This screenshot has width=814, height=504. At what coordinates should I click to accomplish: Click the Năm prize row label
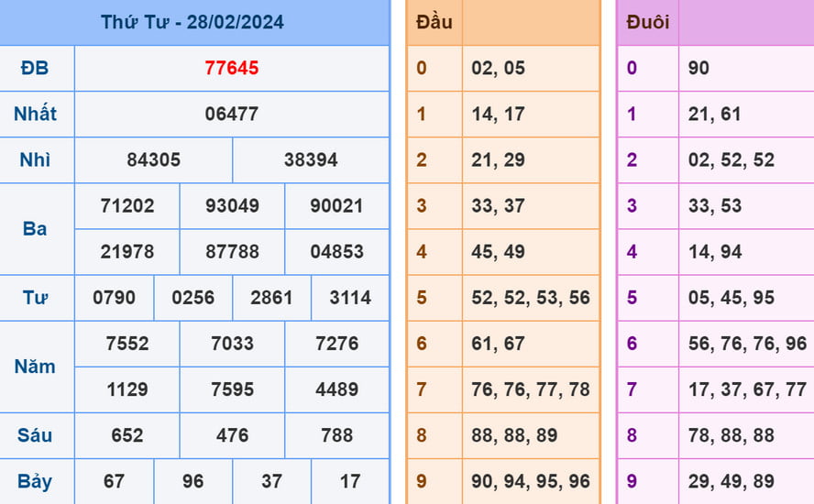(x=36, y=366)
